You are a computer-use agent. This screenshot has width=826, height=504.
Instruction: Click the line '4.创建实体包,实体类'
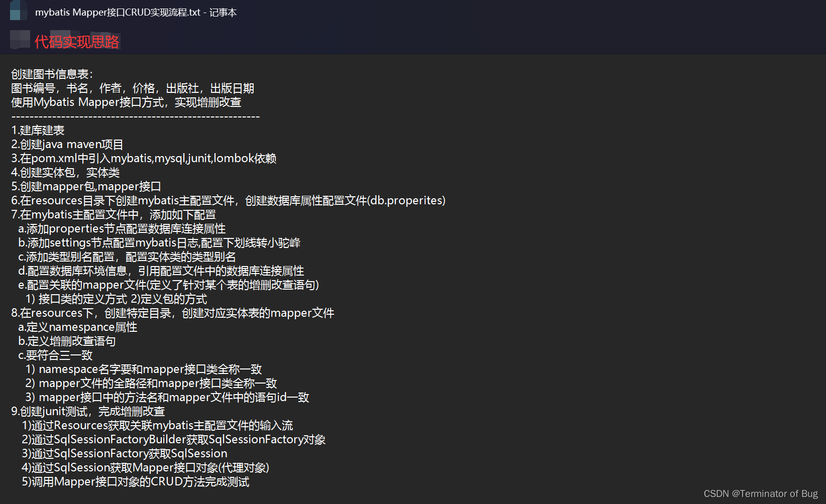click(x=65, y=173)
